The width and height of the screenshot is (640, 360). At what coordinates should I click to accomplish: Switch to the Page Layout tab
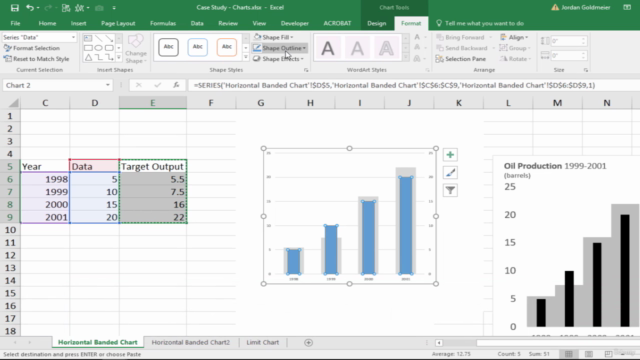pos(118,23)
